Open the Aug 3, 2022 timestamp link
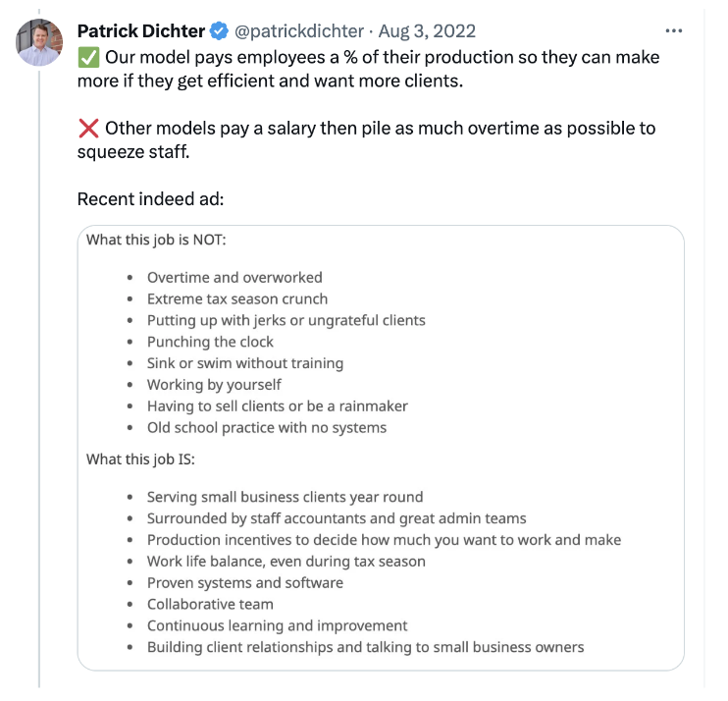Viewport: 728px width, 701px height. (x=427, y=31)
